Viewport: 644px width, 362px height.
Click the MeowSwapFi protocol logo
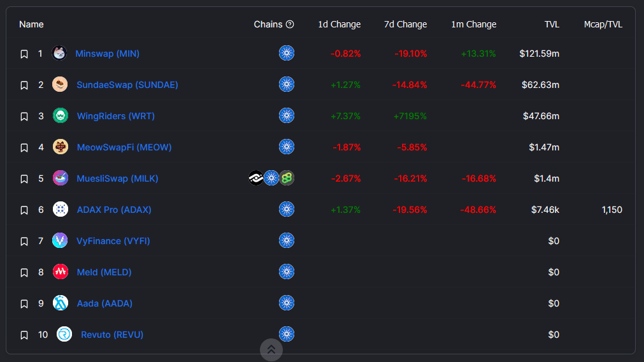(61, 147)
